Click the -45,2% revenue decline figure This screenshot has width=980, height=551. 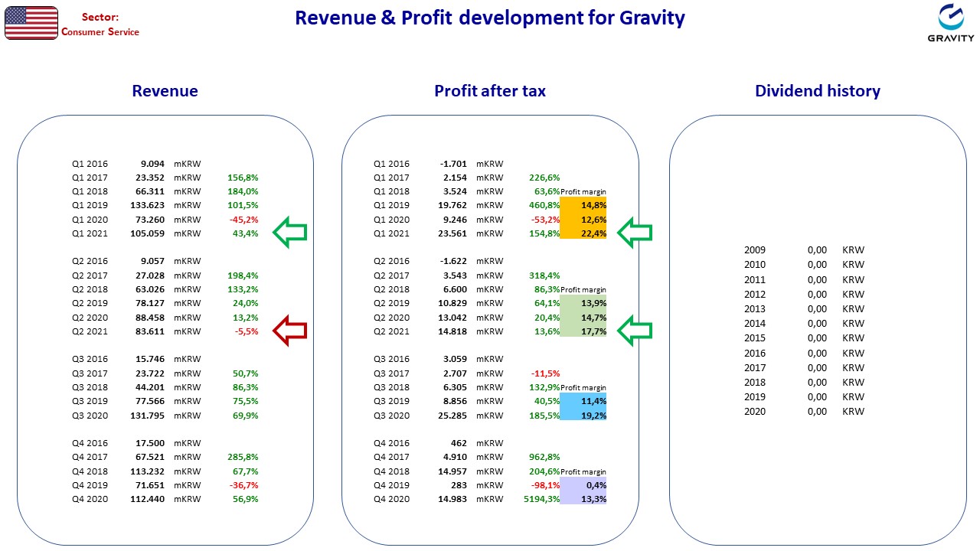243,220
